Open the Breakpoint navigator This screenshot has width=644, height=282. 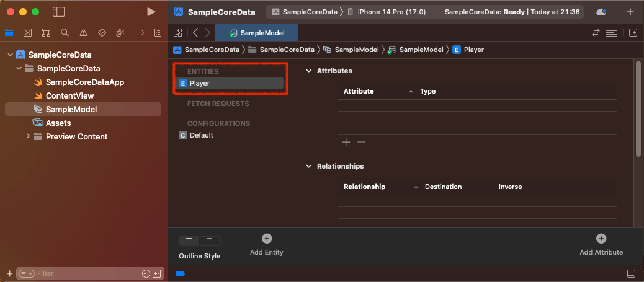(139, 33)
